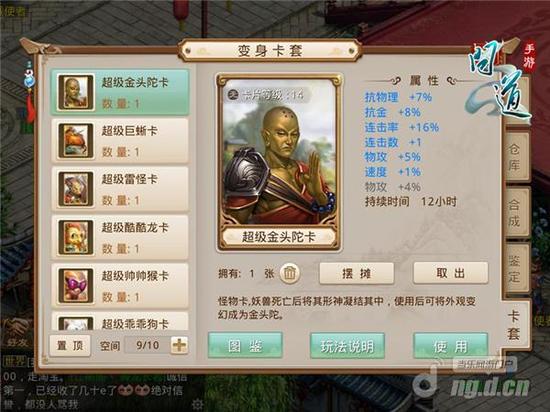Click the large 超级金头陀卡 card preview
Image resolution: width=550 pixels, height=412 pixels.
[x=279, y=163]
